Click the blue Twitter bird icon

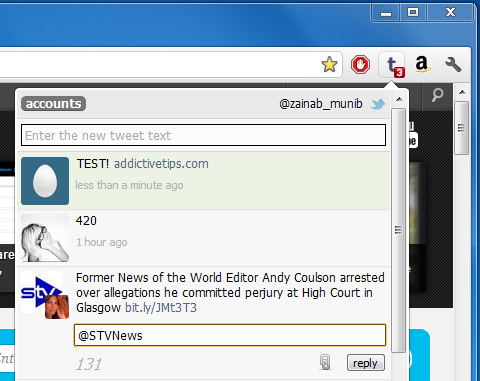(x=378, y=104)
